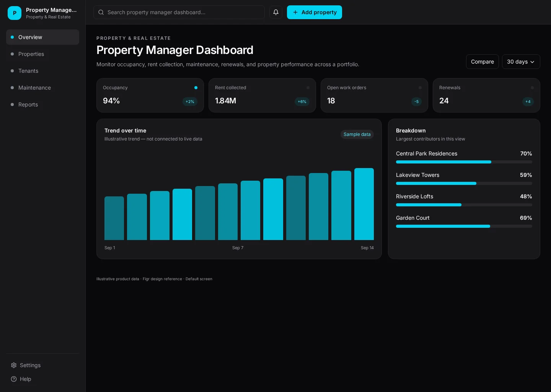
Task: Select the Renewals 24 card
Action: click(x=486, y=95)
